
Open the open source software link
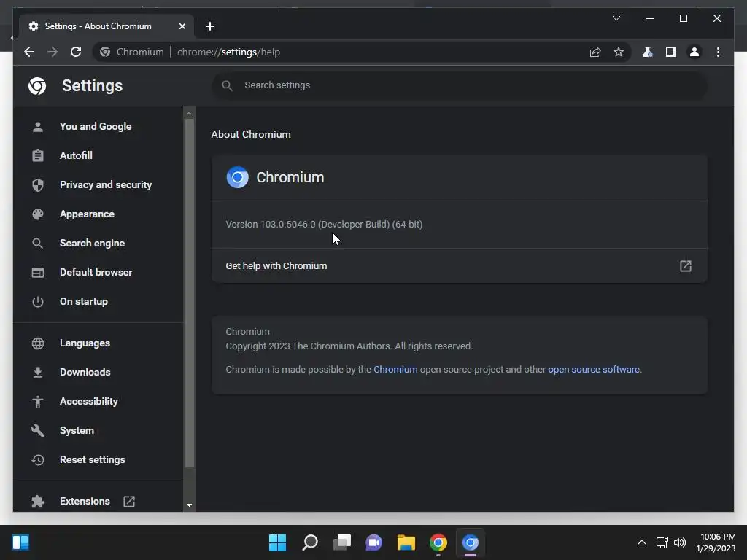(594, 370)
